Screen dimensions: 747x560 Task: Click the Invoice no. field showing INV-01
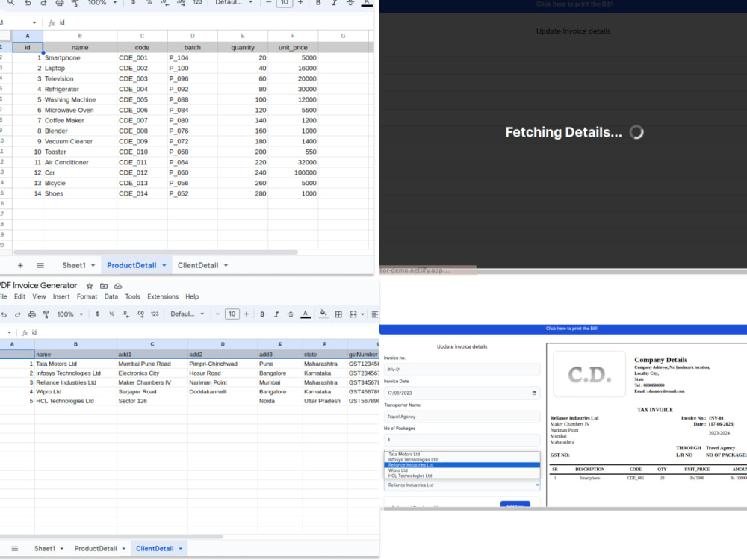coord(462,370)
